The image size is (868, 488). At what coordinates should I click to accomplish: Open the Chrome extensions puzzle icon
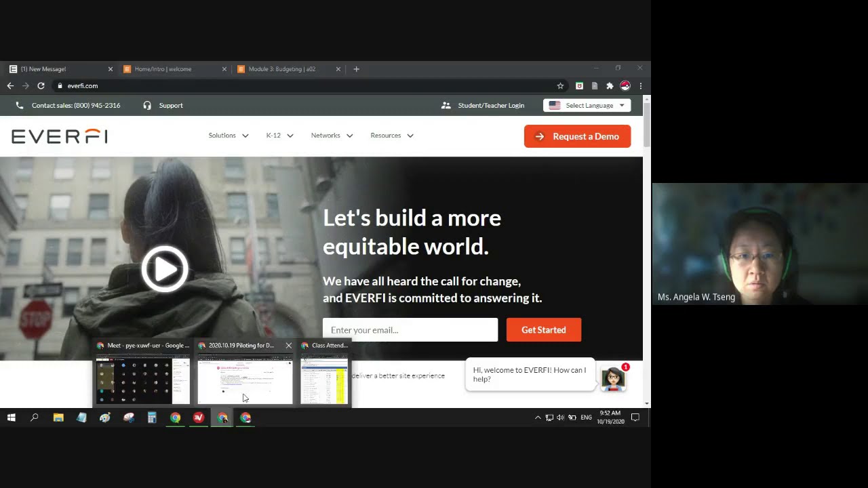point(610,86)
